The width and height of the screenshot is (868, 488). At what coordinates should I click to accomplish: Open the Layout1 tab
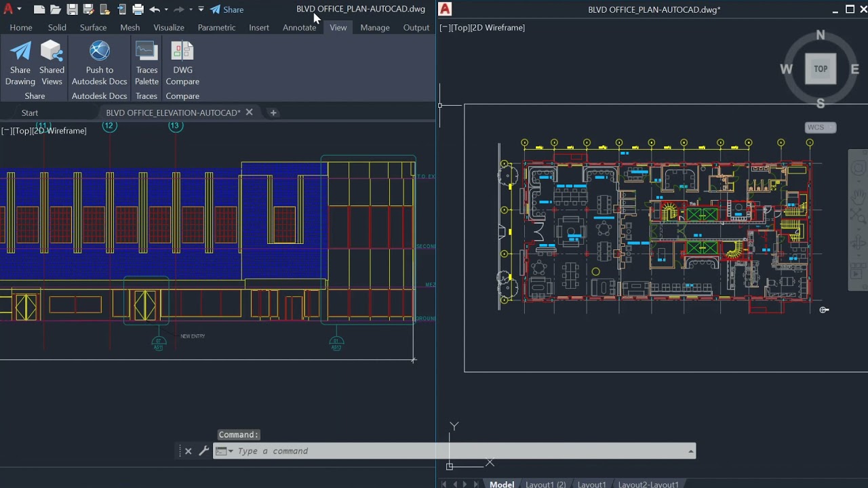(591, 484)
